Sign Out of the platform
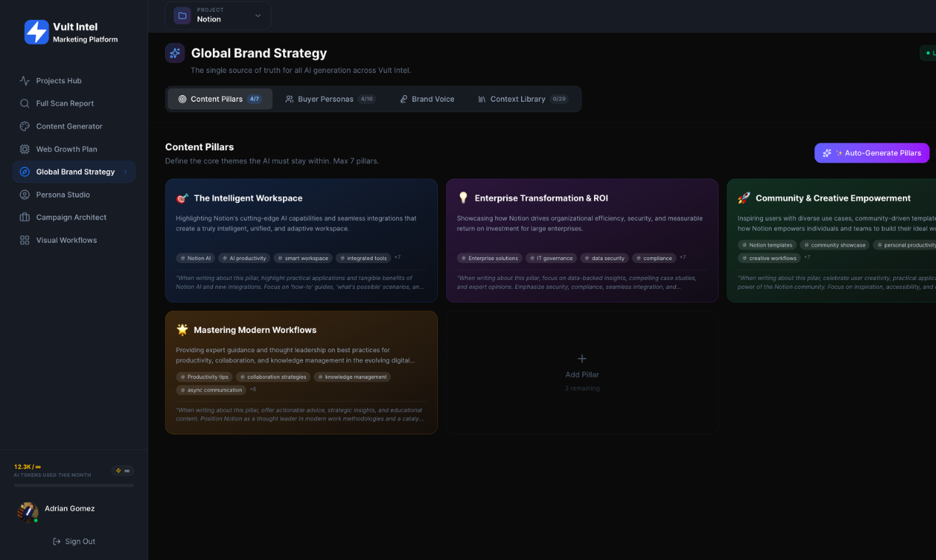Viewport: 936px width, 560px height. (x=74, y=541)
